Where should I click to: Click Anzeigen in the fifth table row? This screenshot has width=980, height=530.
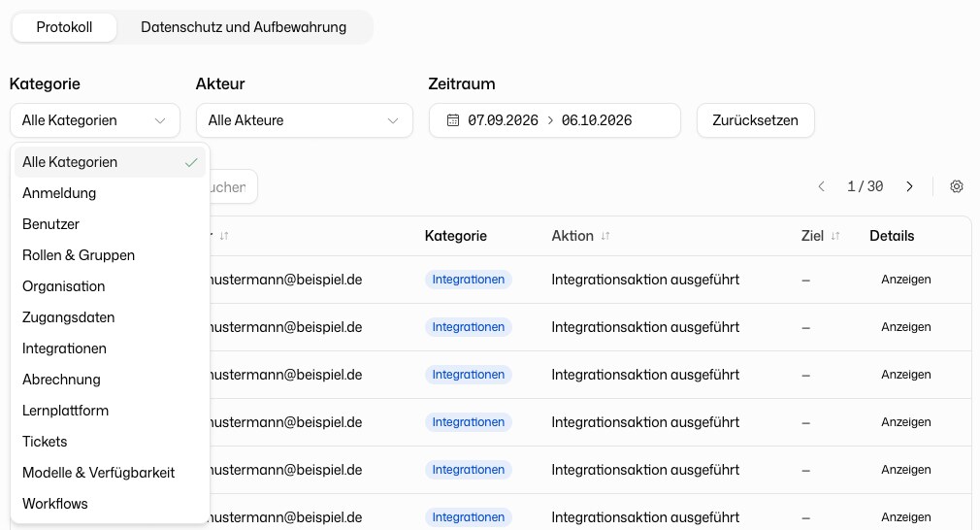[905, 470]
